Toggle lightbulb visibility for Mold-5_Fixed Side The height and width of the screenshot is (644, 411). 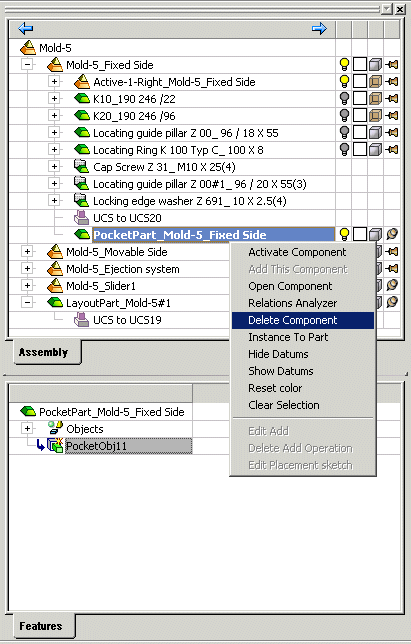[x=344, y=64]
